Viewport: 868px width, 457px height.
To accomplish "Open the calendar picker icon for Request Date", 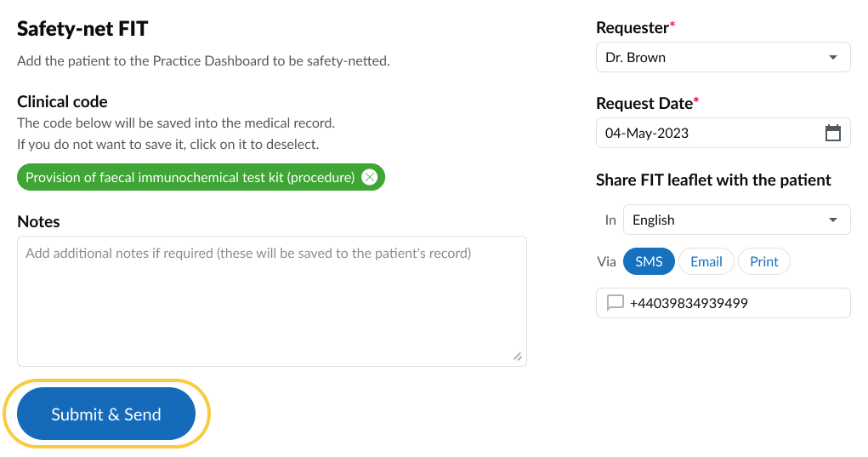I will click(x=833, y=133).
